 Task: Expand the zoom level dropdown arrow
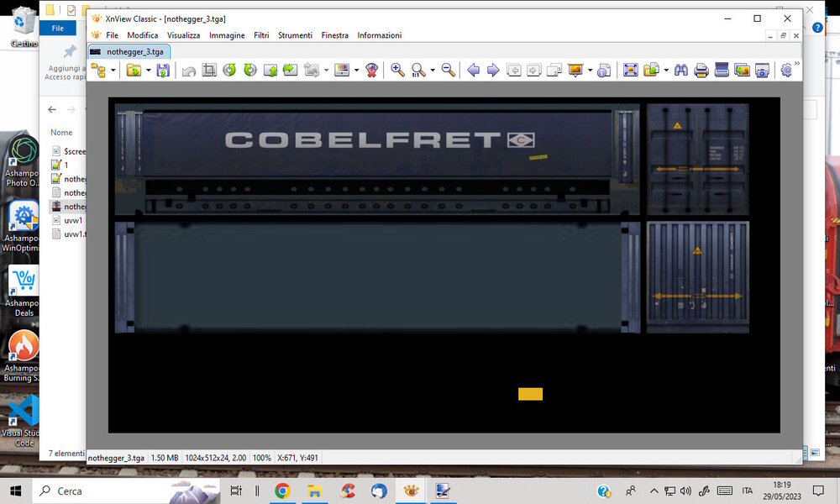click(x=433, y=71)
